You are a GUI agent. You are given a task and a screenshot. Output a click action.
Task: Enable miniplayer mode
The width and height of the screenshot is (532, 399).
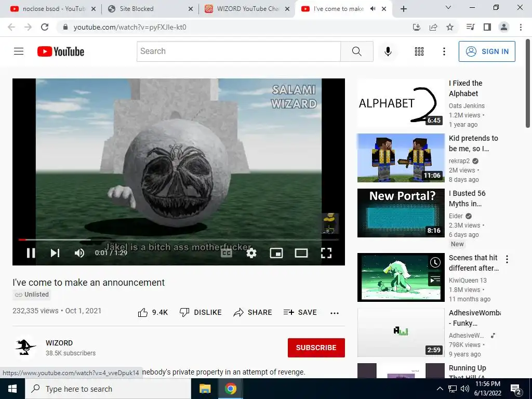click(x=276, y=253)
